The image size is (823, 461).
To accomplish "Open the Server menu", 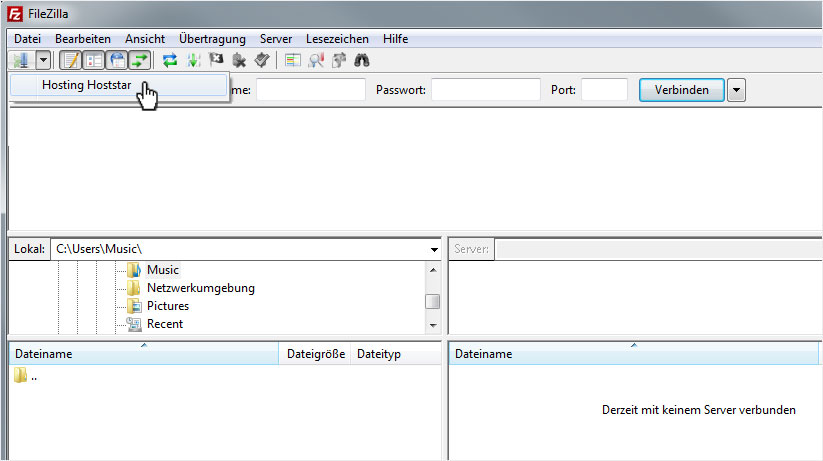I will click(276, 39).
